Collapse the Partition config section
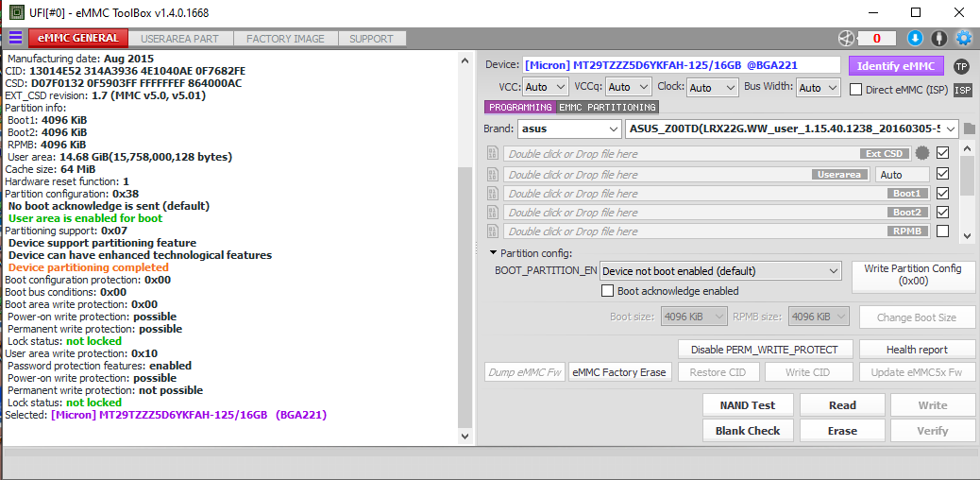980x480 pixels. coord(493,253)
